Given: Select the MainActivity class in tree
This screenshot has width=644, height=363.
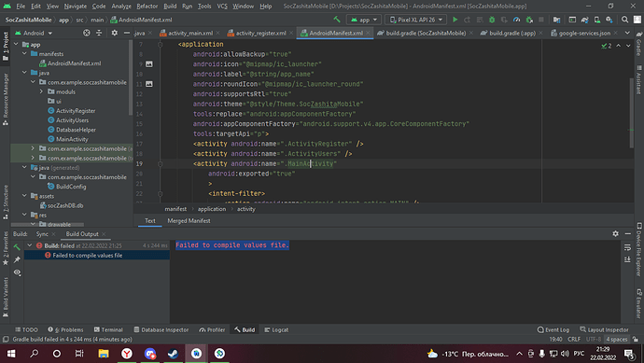Looking at the screenshot, I should (x=72, y=139).
